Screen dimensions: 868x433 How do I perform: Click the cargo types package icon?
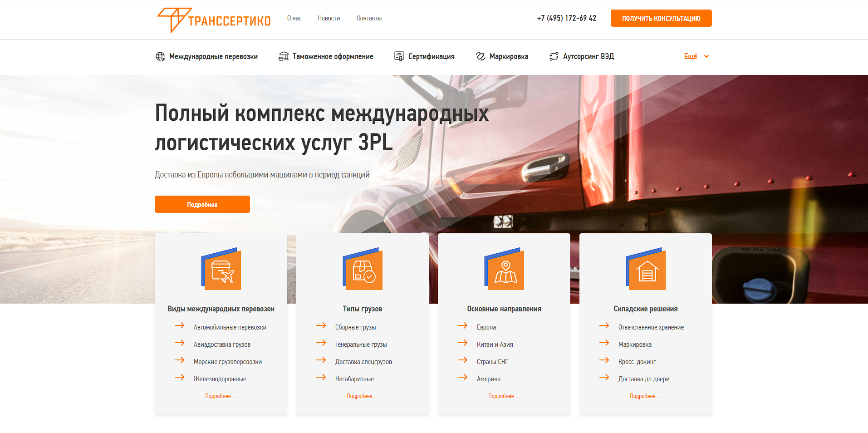coord(363,270)
